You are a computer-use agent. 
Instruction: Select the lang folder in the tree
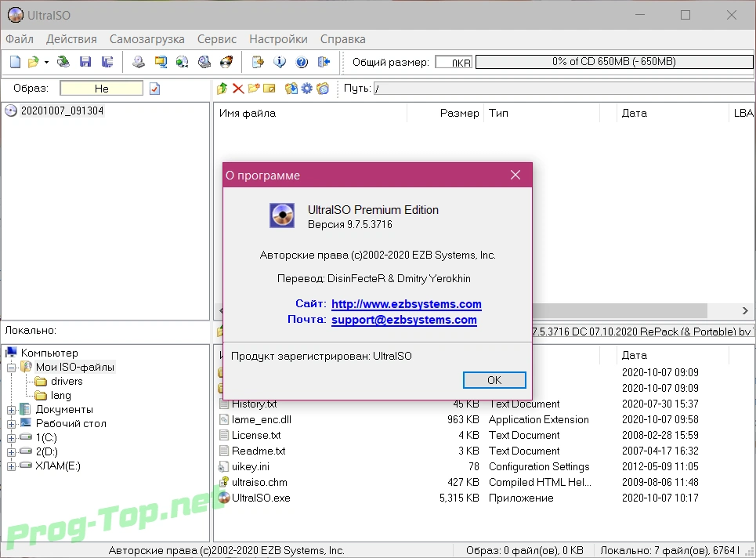pyautogui.click(x=61, y=396)
